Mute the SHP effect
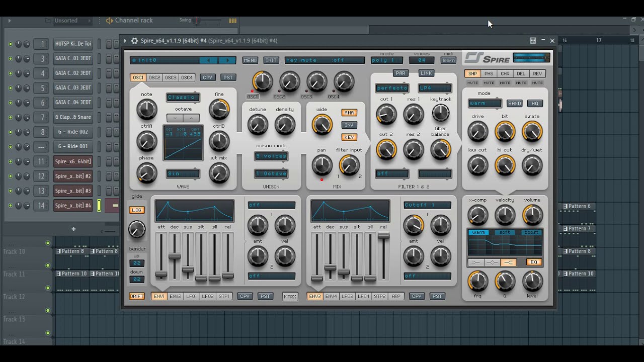Screen dimensions: 644x362 (472, 83)
